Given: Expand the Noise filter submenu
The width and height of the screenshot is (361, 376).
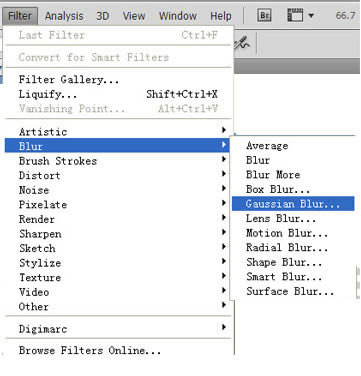Looking at the screenshot, I should tap(117, 190).
